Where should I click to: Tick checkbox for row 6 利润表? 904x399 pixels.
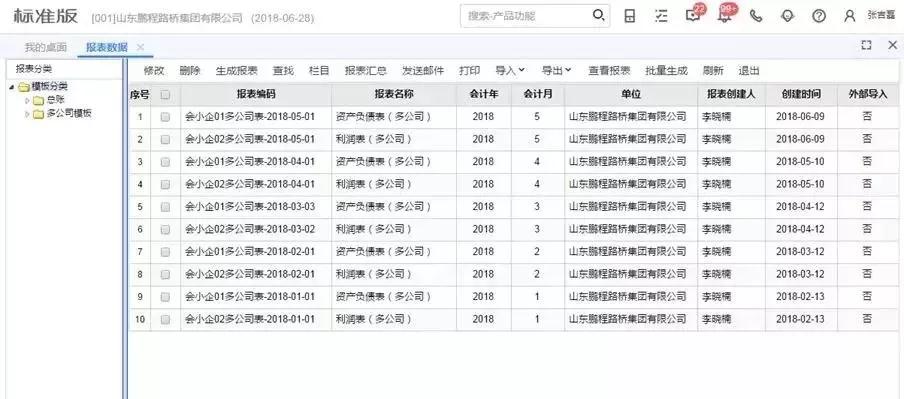[x=165, y=229]
